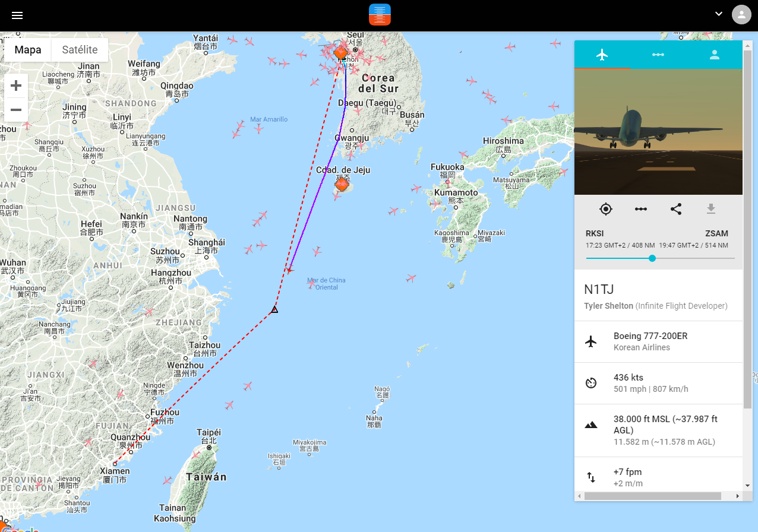Expand the top-right dropdown chevron
Image resolution: width=758 pixels, height=532 pixels.
coord(719,14)
